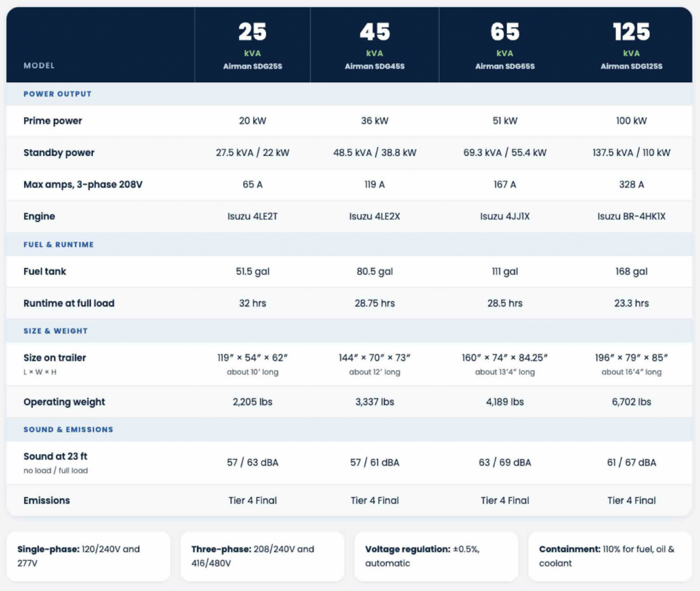Click the 100 kW prime power value

coord(631,120)
